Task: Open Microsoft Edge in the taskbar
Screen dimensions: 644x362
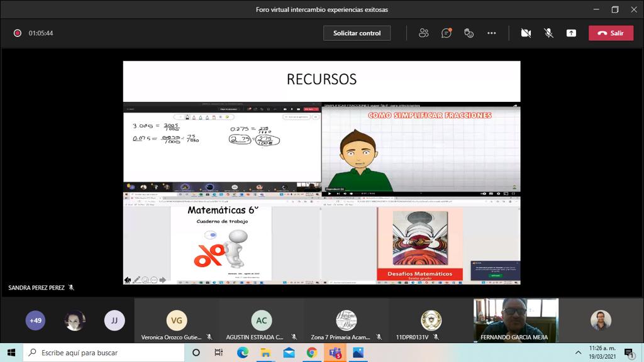Action: click(x=243, y=353)
